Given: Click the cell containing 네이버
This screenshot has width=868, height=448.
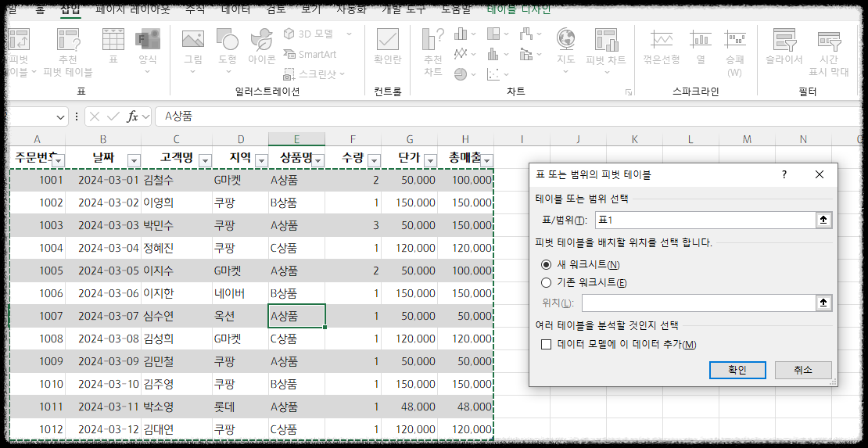Looking at the screenshot, I should coord(240,293).
